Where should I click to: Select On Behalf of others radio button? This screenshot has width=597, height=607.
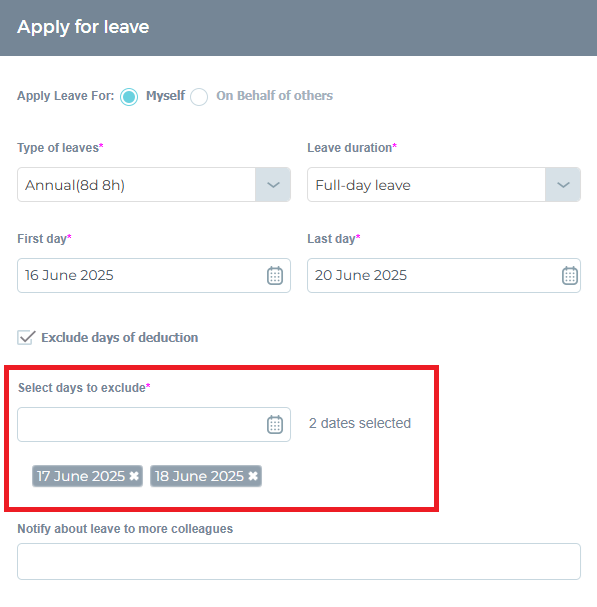pos(199,96)
